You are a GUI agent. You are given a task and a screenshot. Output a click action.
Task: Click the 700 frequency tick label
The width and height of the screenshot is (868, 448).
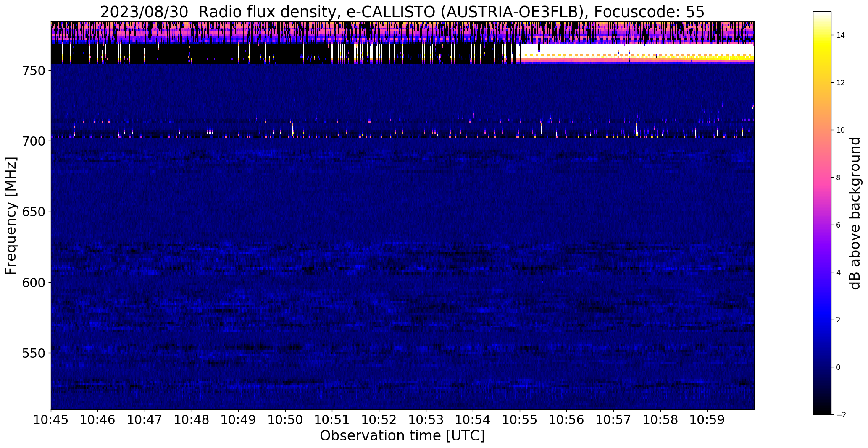coord(34,141)
